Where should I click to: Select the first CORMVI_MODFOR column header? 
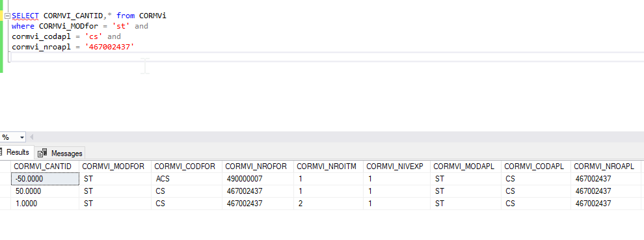pos(115,167)
